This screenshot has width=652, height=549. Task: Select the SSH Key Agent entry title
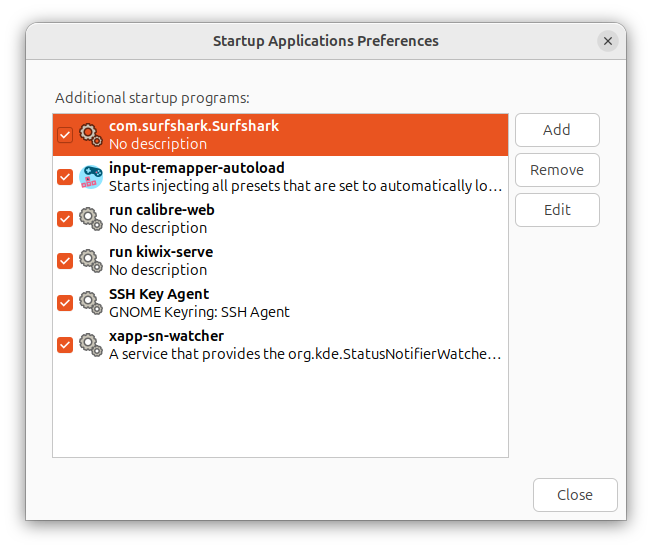pyautogui.click(x=159, y=294)
